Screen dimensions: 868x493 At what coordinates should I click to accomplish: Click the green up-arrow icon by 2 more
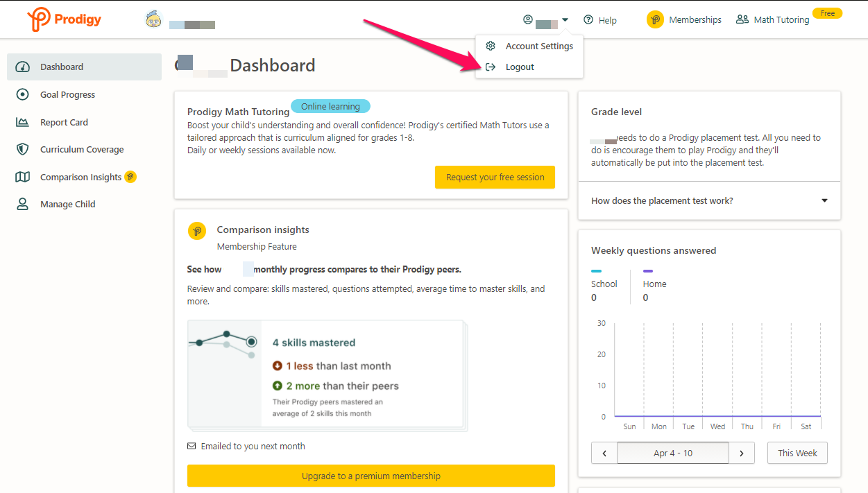[278, 386]
